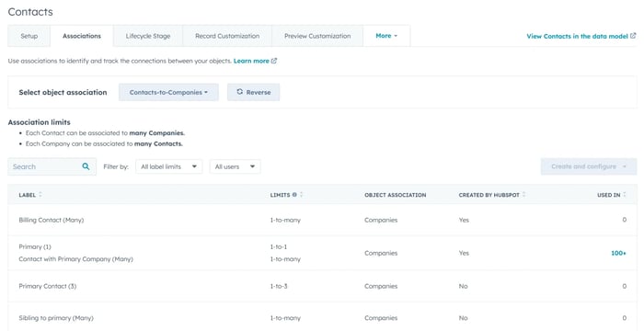This screenshot has height=331, width=644.
Task: Sort by Label column arrows
Action: tap(40, 195)
